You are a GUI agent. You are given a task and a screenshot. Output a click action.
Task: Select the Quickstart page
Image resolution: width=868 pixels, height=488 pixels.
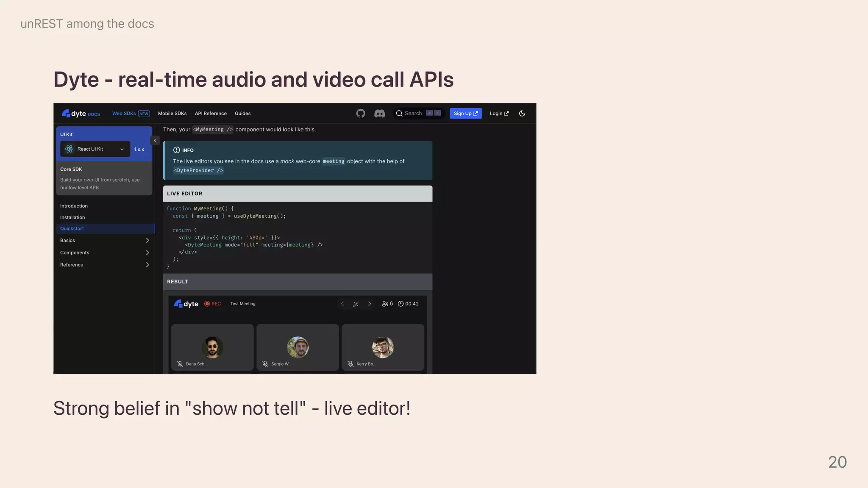click(106, 229)
